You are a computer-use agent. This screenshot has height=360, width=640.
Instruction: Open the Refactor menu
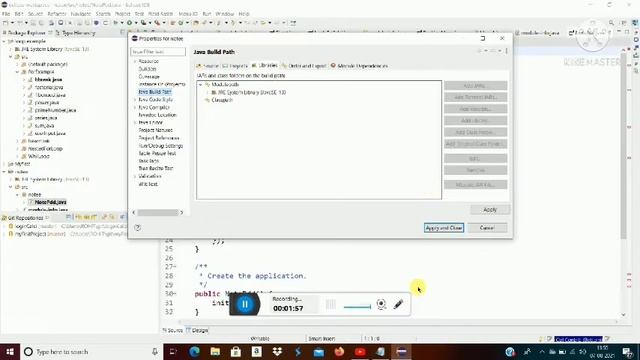click(x=56, y=14)
